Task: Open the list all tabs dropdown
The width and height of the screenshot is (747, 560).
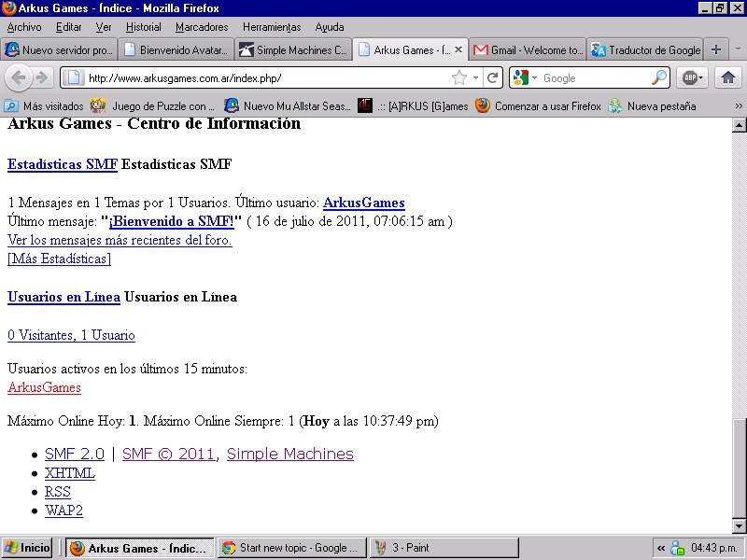Action: pos(738,49)
